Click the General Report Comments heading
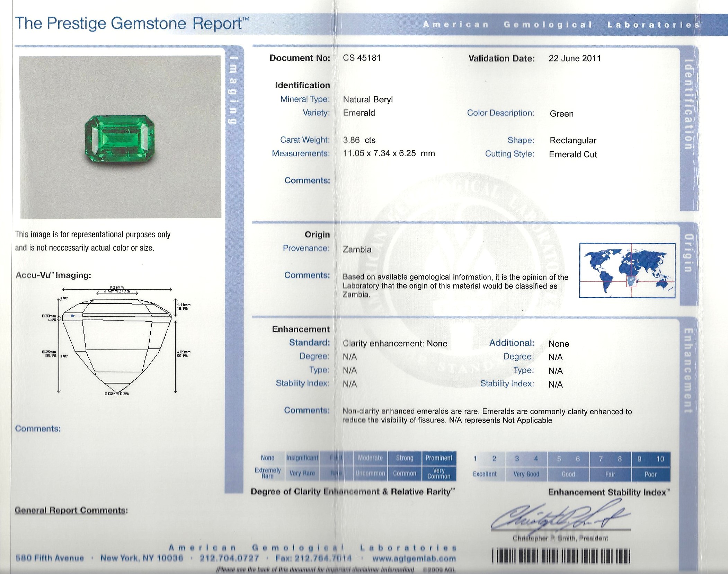 (x=71, y=510)
